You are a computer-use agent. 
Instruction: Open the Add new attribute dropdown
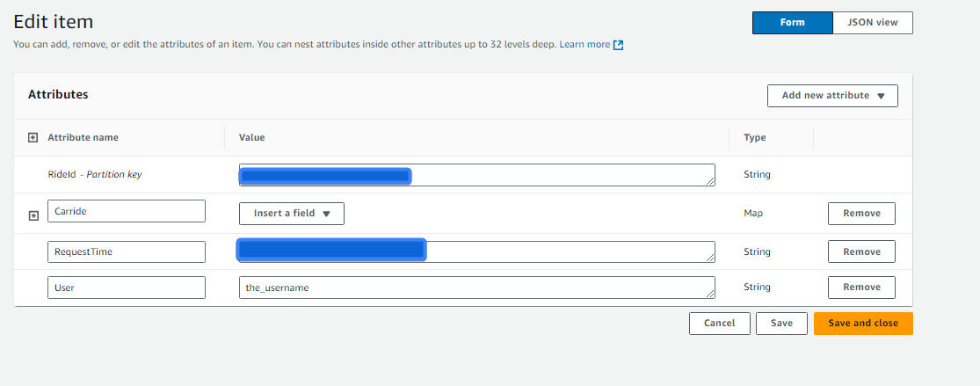832,96
